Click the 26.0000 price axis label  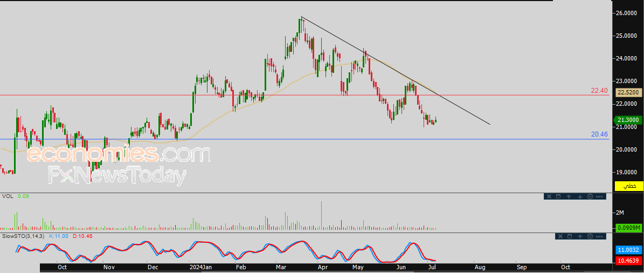pos(627,13)
